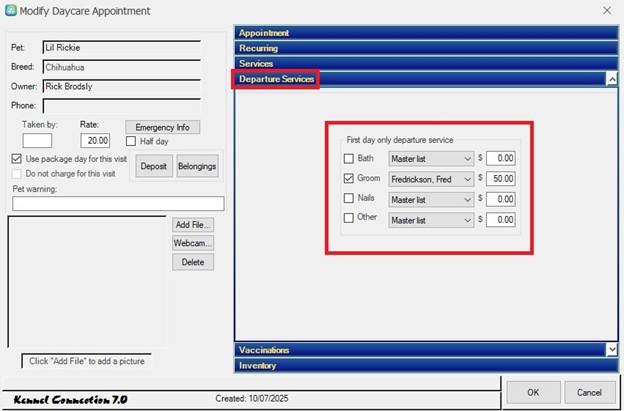
Task: Click the Owner field Rick Brodsly
Action: pos(122,86)
